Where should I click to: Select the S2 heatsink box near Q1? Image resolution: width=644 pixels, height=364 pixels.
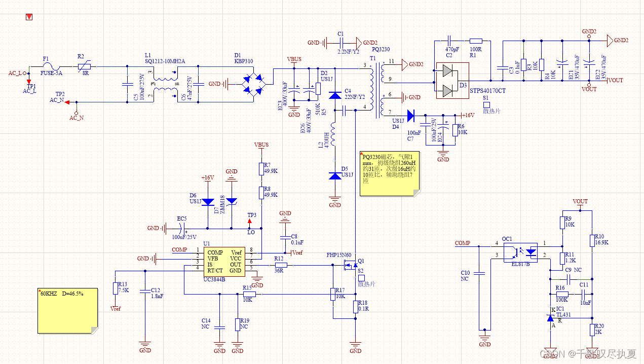[x=361, y=277]
